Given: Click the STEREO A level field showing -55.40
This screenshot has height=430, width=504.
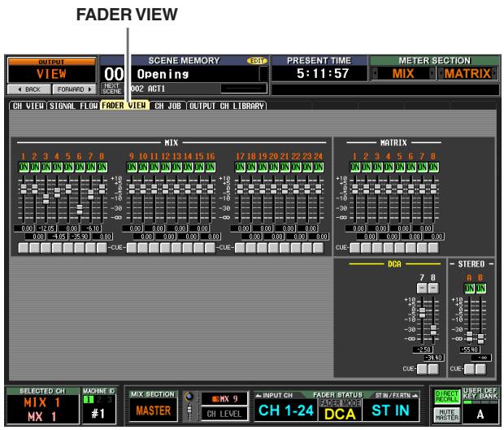Looking at the screenshot, I should click(x=470, y=350).
